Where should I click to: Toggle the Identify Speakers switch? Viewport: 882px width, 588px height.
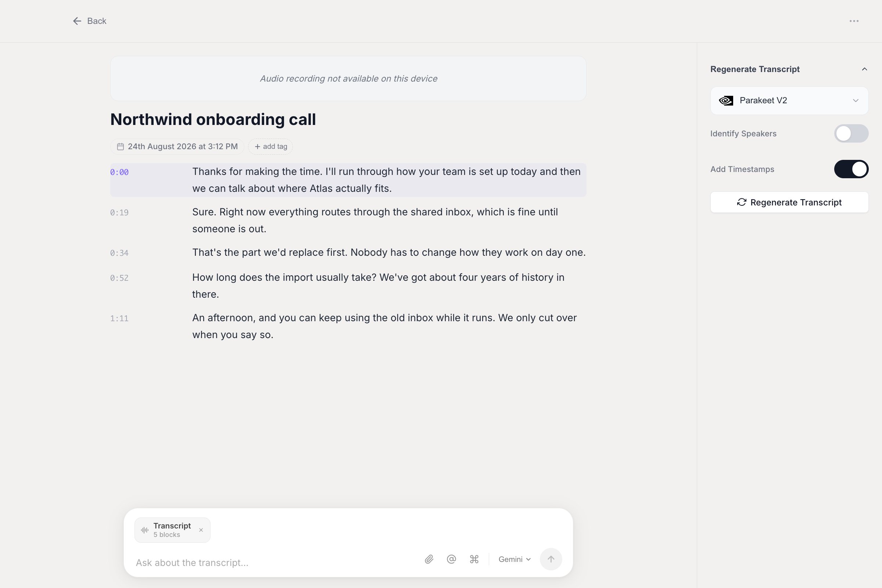tap(851, 133)
